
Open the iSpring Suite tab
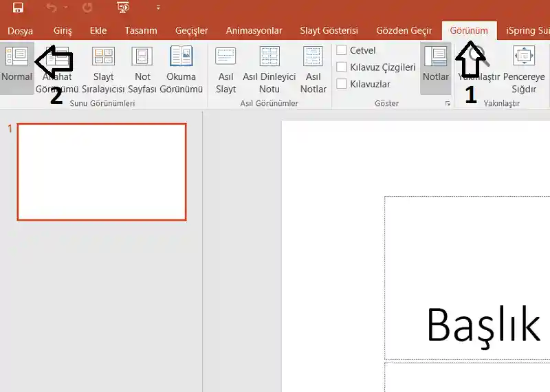pyautogui.click(x=528, y=30)
